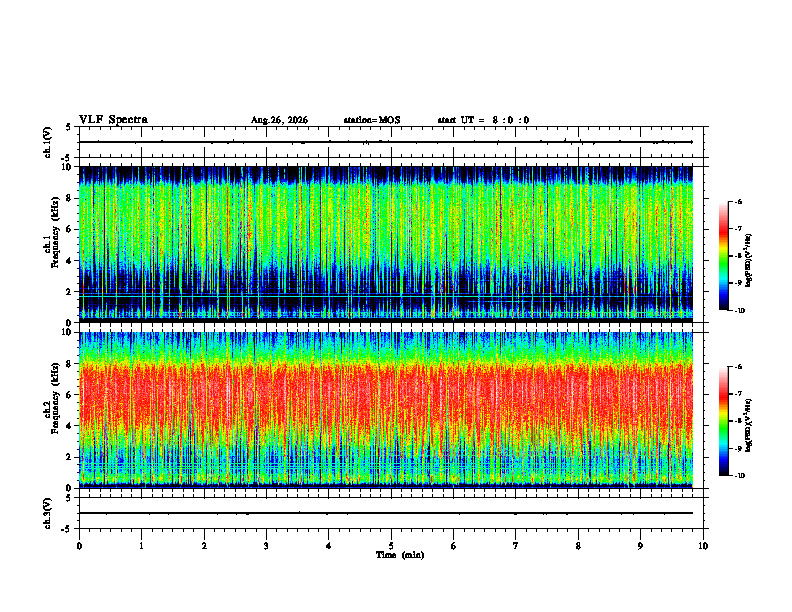The height and width of the screenshot is (612, 792).
Task: Click time axis tick label "8"
Action: coord(578,546)
